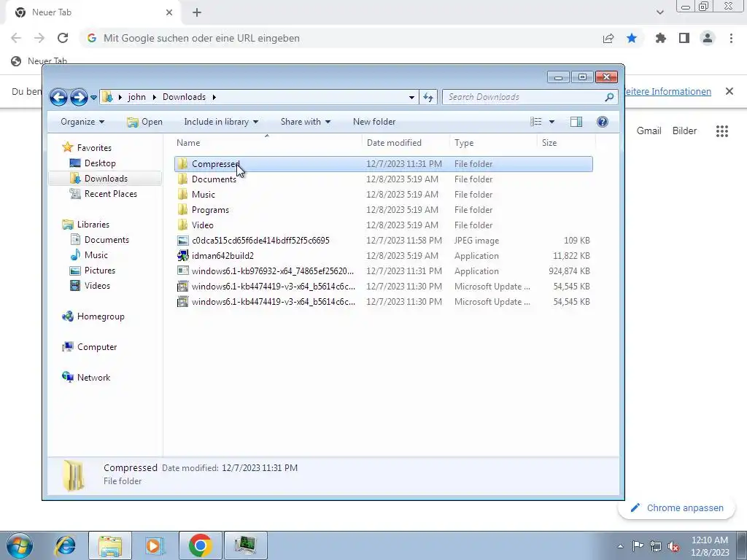747x560 pixels.
Task: Open Chrome extensions puzzle icon
Action: (661, 38)
